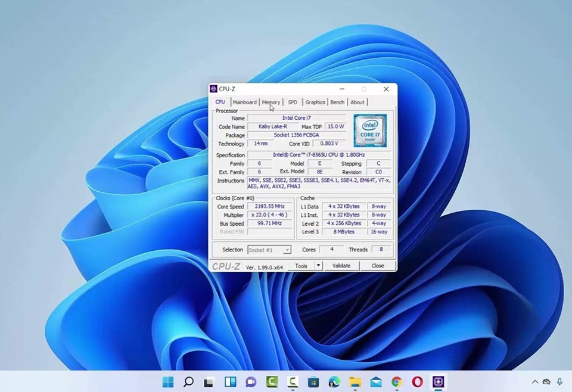Image resolution: width=572 pixels, height=392 pixels.
Task: Open Microsoft Store from taskbar
Action: click(313, 382)
